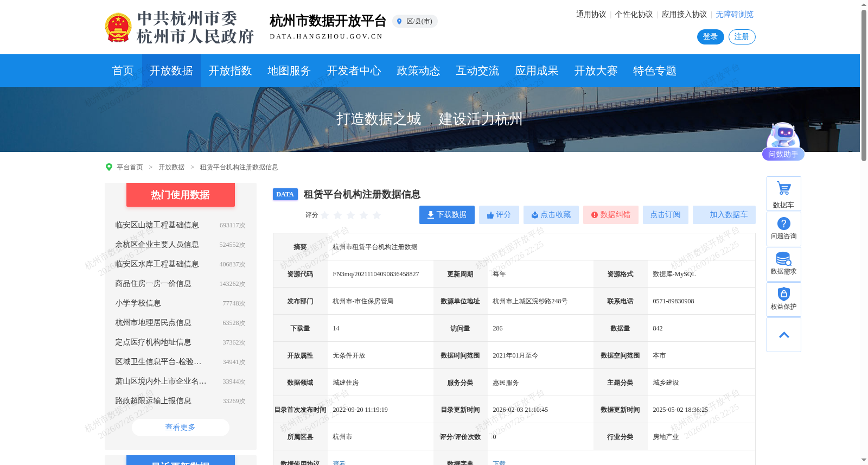Open the 个性化协议 link
The image size is (868, 465).
(634, 15)
